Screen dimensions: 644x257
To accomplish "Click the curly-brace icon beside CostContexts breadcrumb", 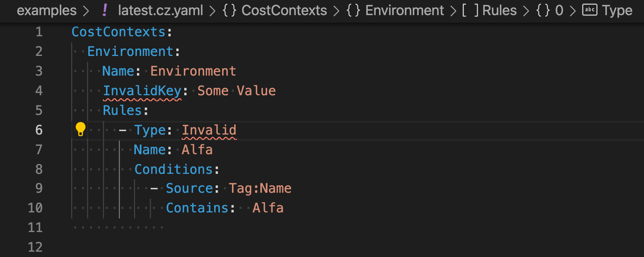I will pos(229,10).
